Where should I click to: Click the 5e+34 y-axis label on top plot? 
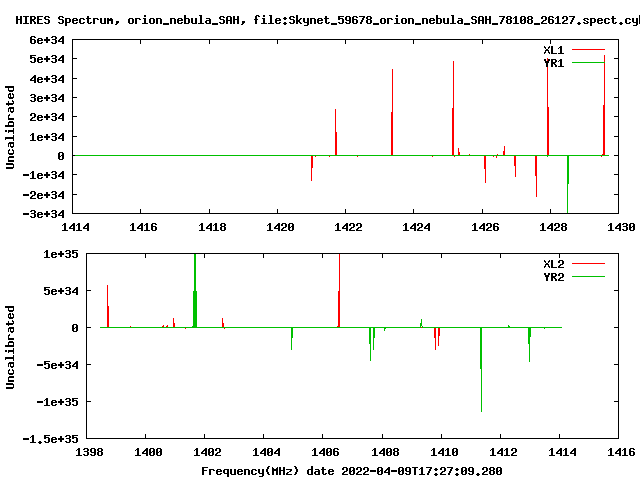(47, 59)
